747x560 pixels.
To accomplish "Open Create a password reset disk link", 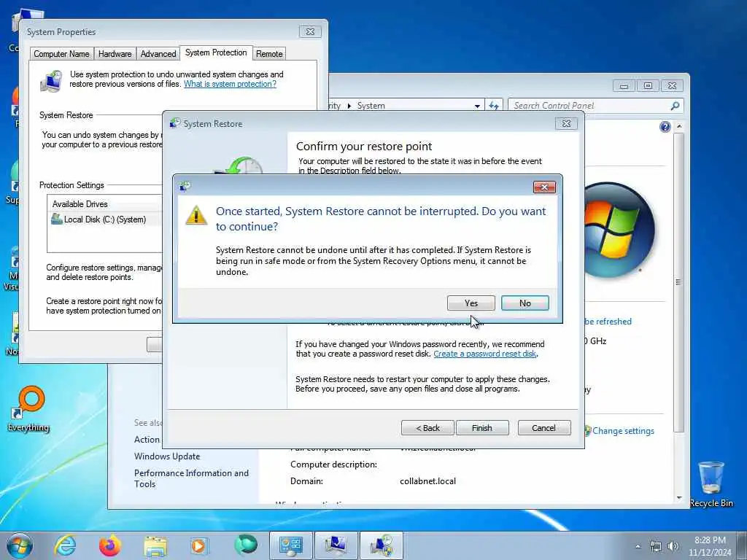I will [485, 354].
